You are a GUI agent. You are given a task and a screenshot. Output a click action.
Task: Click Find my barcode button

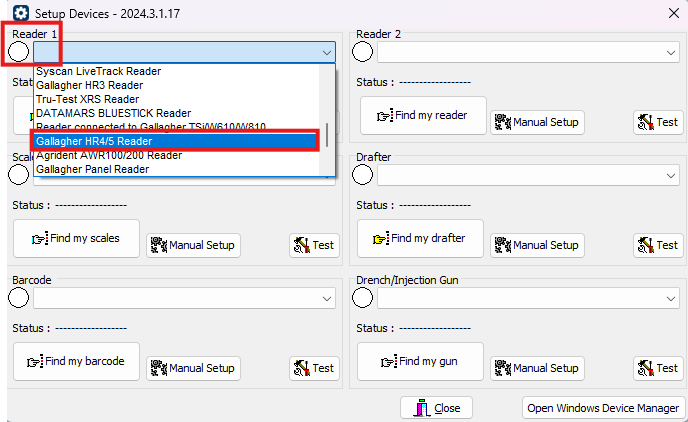click(76, 361)
